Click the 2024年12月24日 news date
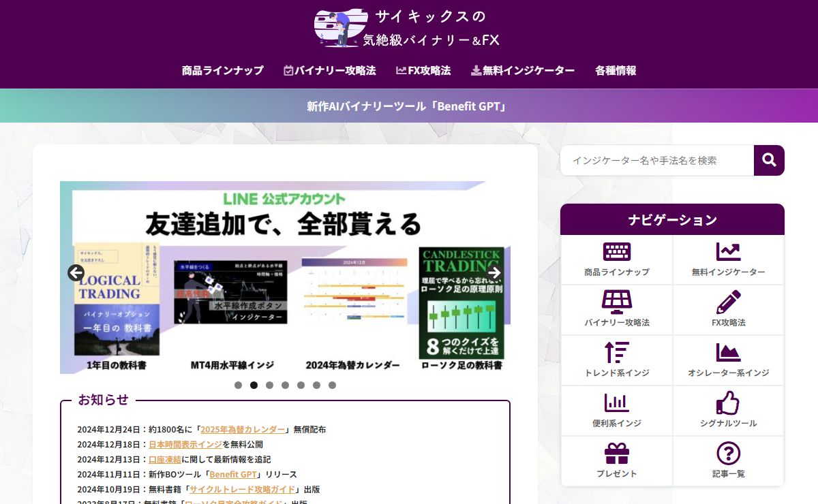Image resolution: width=818 pixels, height=504 pixels. (x=108, y=429)
